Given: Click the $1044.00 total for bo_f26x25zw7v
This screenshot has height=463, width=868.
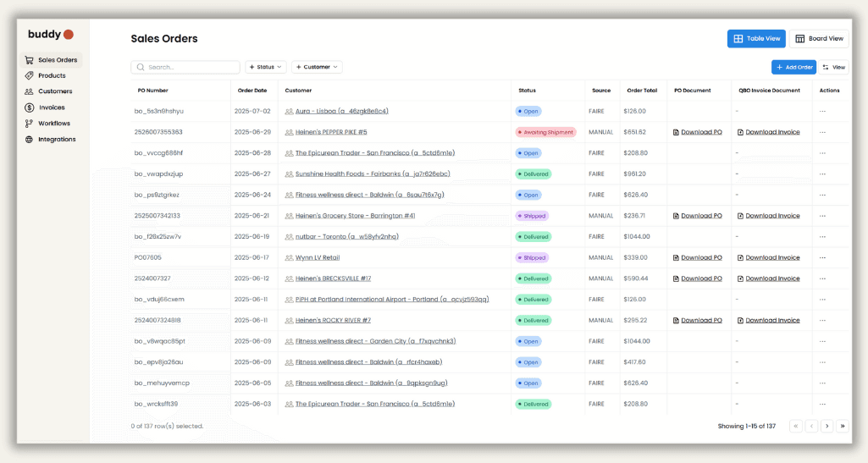Looking at the screenshot, I should tap(637, 237).
